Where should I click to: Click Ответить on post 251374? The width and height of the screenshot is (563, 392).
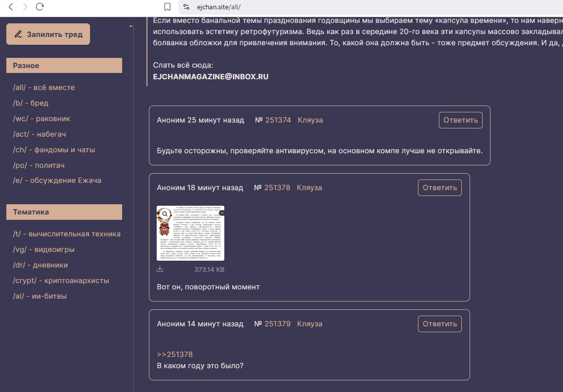[x=461, y=120]
